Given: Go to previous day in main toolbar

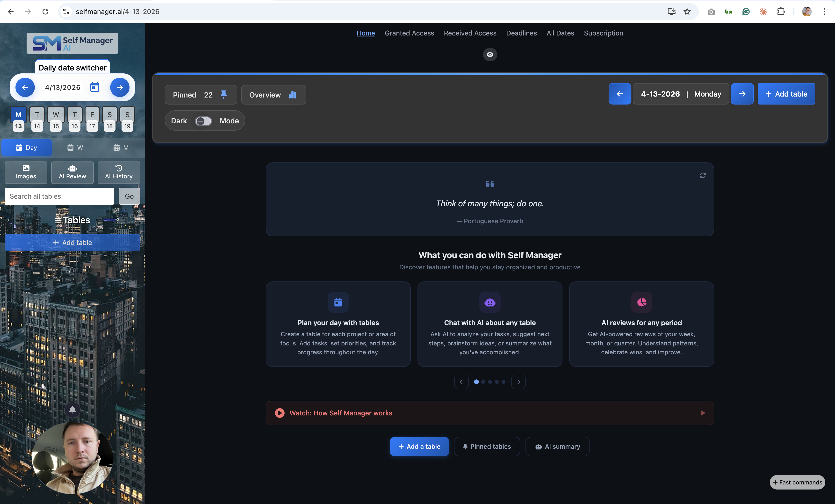Looking at the screenshot, I should (x=619, y=94).
